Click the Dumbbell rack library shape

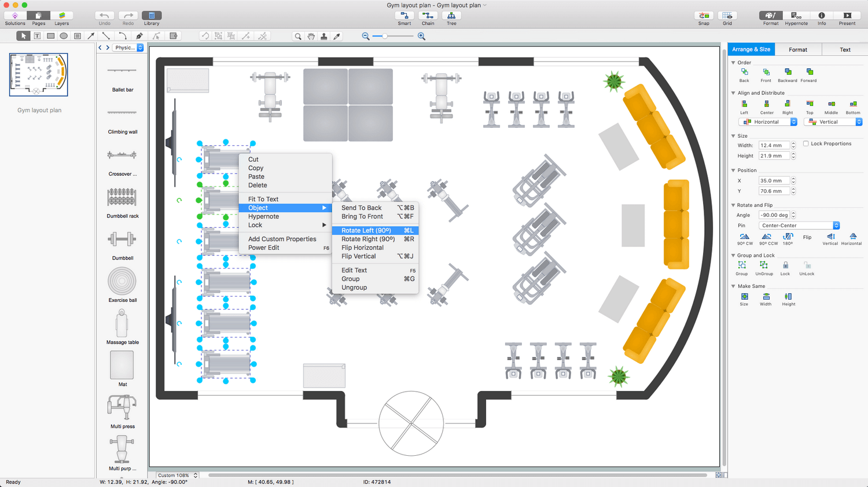(x=122, y=198)
